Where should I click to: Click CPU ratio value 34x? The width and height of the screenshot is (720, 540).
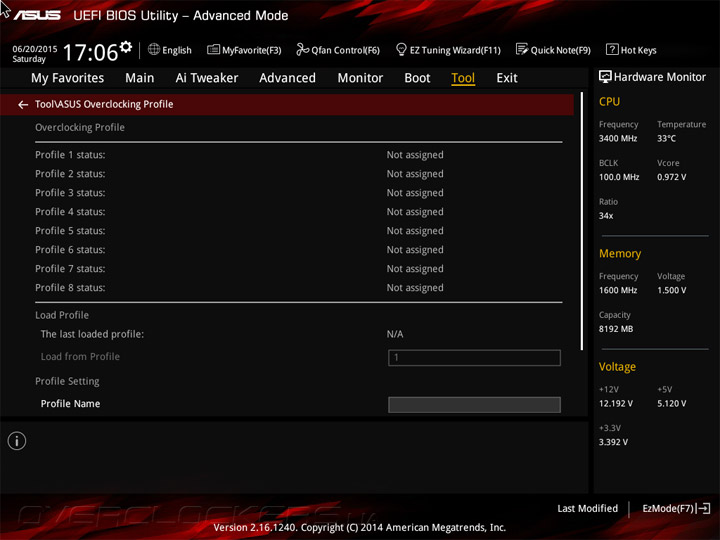pyautogui.click(x=606, y=215)
